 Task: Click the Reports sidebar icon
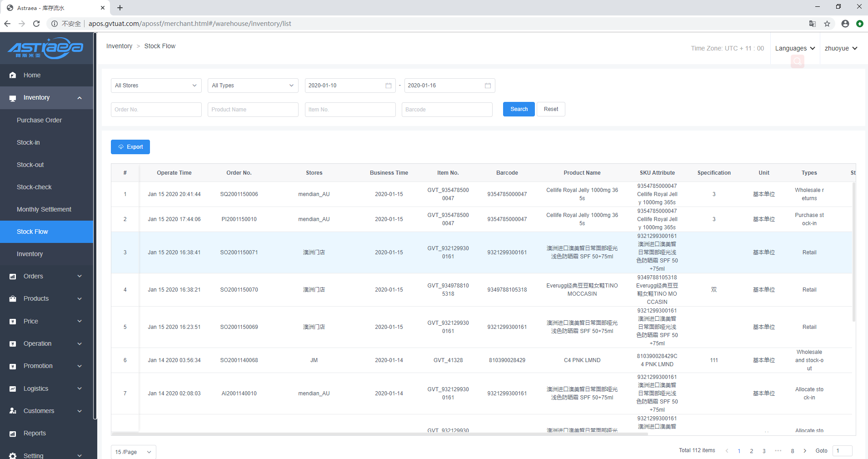[x=13, y=434]
